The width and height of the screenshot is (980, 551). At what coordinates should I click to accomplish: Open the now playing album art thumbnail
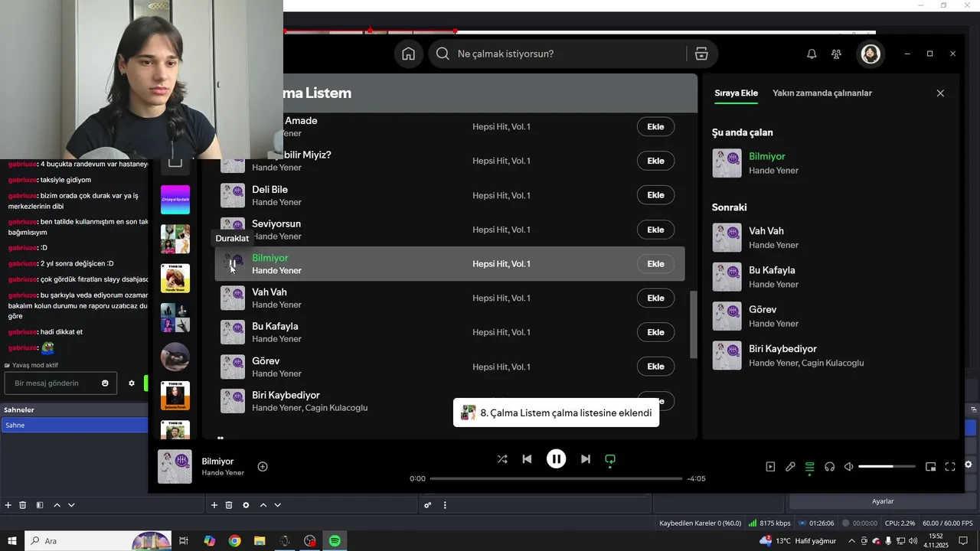175,466
